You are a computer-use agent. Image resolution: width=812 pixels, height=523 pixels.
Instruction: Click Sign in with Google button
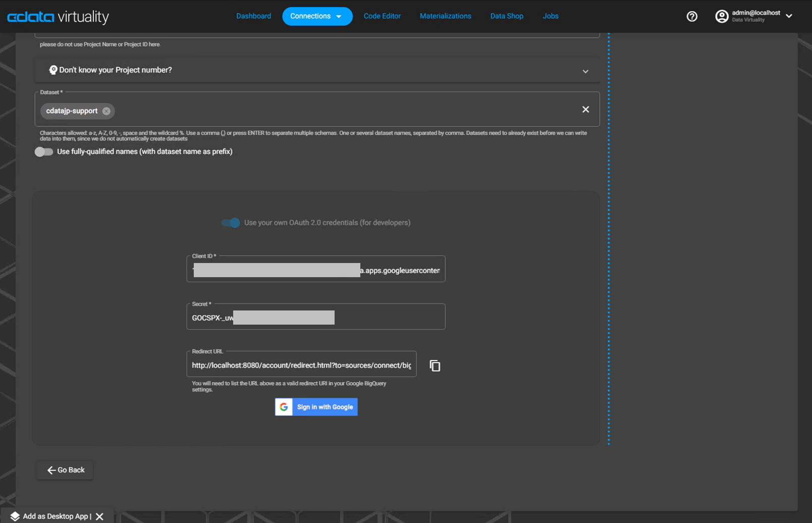point(316,407)
